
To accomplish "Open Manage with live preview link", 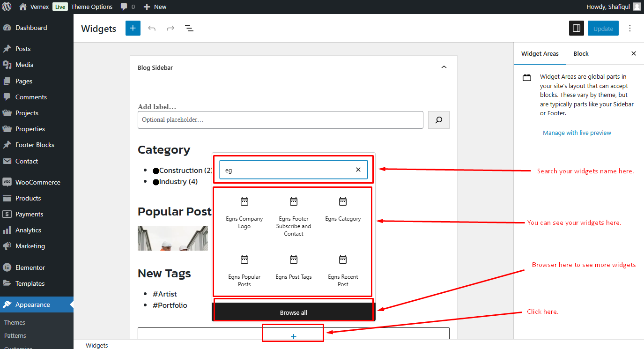I will coord(577,133).
